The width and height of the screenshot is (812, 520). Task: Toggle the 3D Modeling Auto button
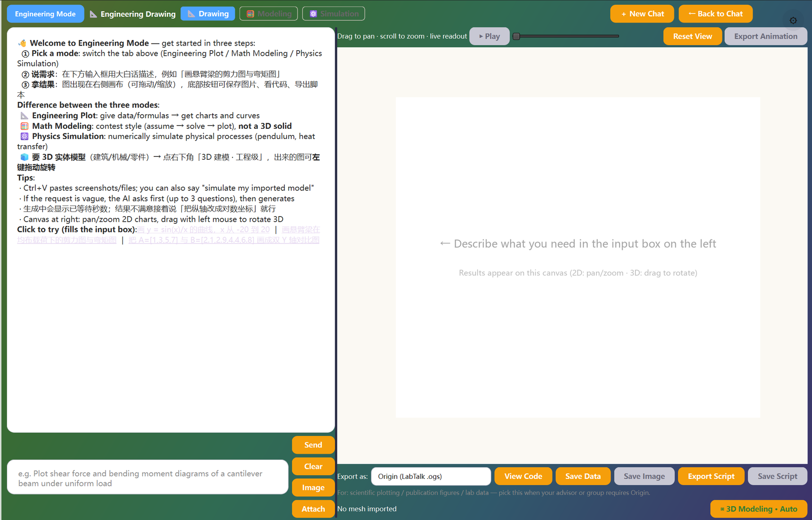759,509
